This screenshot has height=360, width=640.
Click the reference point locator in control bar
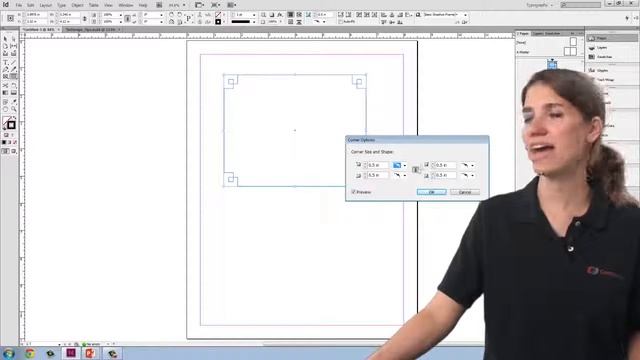tap(11, 18)
